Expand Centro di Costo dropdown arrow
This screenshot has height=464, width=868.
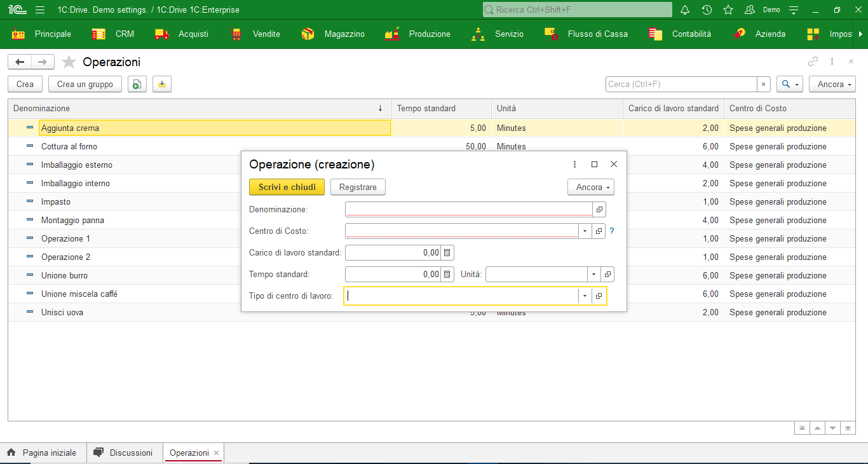(585, 231)
